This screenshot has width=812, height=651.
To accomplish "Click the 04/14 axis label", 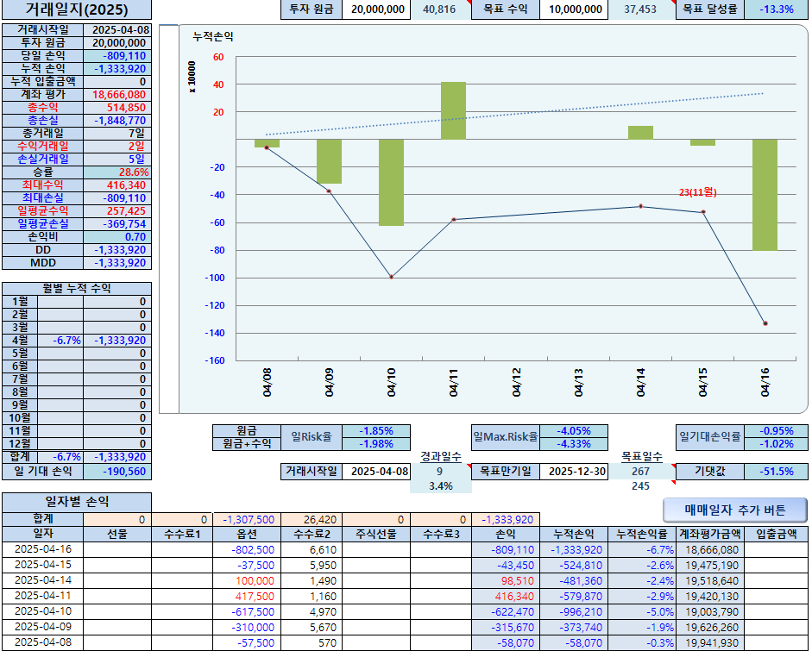I will coord(640,383).
